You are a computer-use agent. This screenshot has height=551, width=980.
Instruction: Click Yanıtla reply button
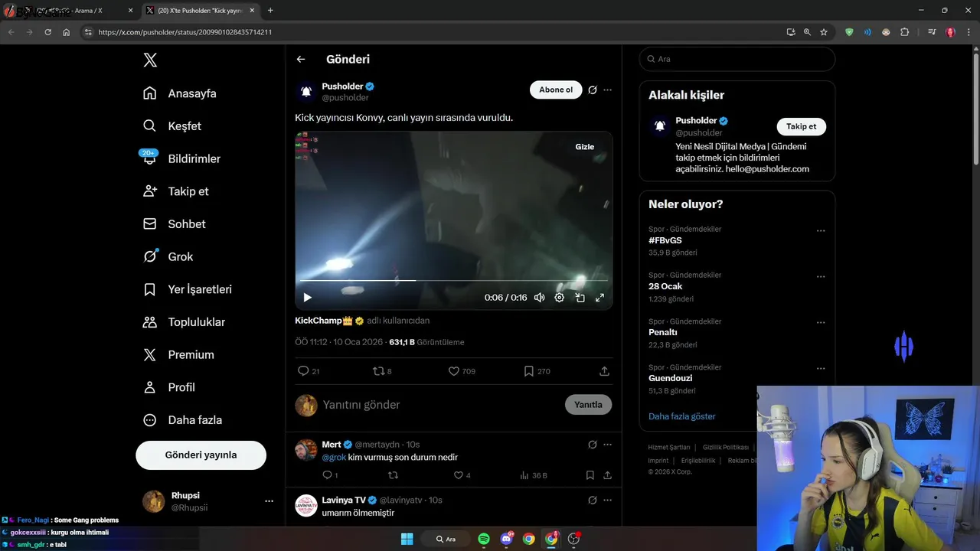[x=588, y=405]
